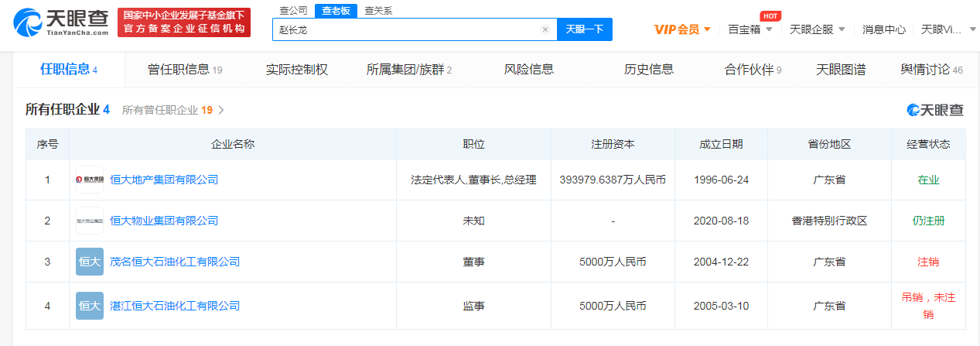Open the 风险信息 tab
The width and height of the screenshot is (980, 346).
529,70
